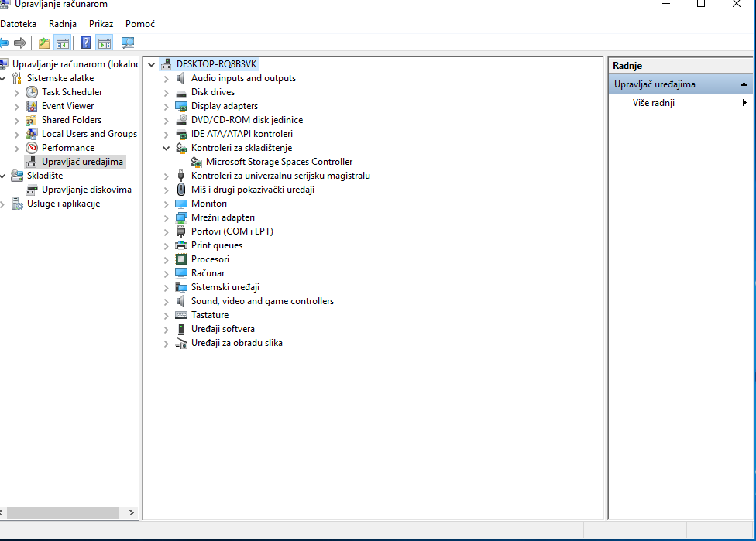The width and height of the screenshot is (756, 541).
Task: Select the Shared Folders text label
Action: click(x=72, y=120)
